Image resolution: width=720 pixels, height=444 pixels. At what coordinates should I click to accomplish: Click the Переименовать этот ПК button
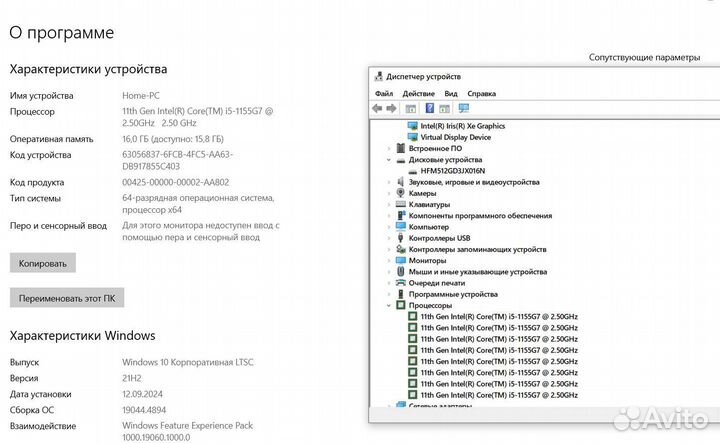[67, 298]
